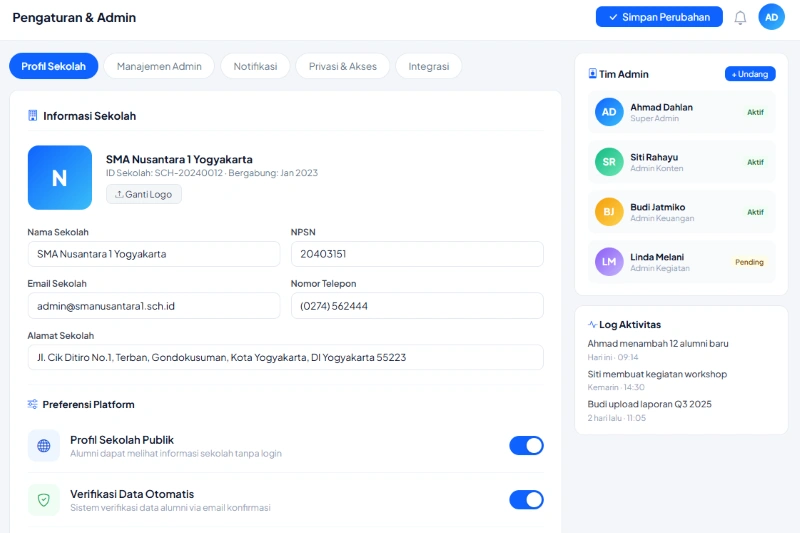Turn off Verifikasi Data Otomatis switch
This screenshot has height=533, width=800.
click(x=526, y=500)
